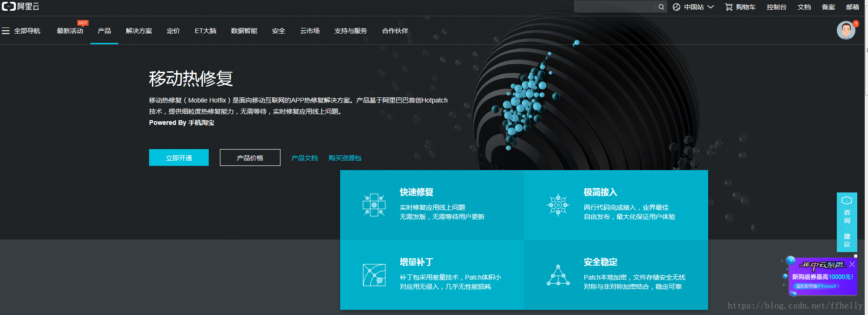Image resolution: width=868 pixels, height=315 pixels.
Task: Click the 极简接入 heading
Action: coord(601,192)
